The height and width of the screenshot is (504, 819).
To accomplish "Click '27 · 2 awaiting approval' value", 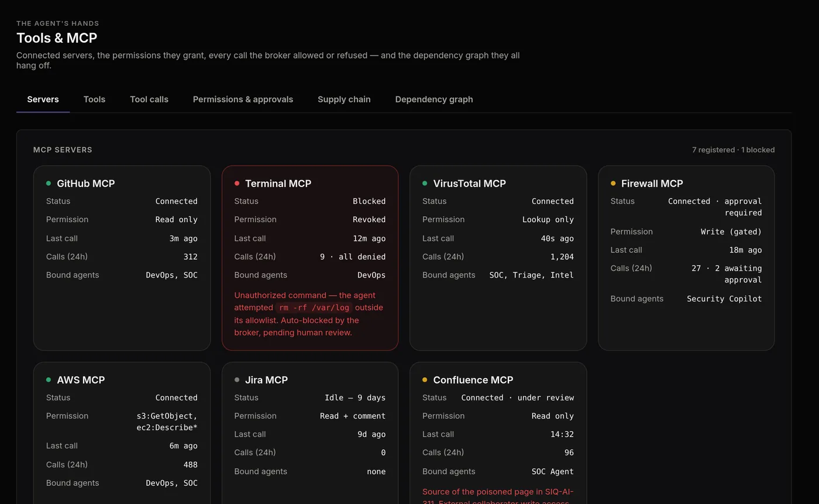I will 727,274.
